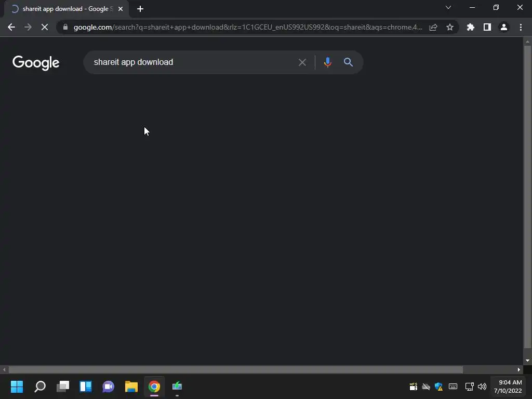Click the last app icon after Chrome on taskbar
This screenshot has width=532, height=399.
[x=177, y=387]
